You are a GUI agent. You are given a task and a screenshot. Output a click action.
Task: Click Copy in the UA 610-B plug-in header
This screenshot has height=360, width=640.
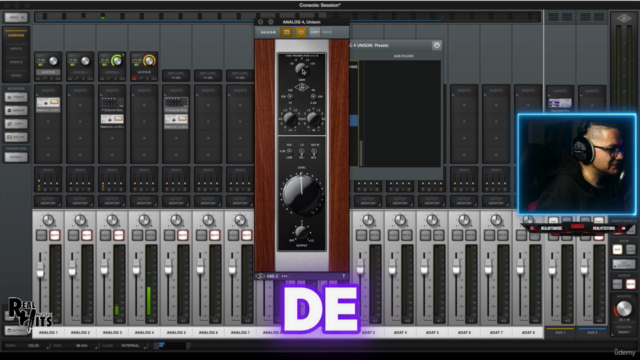tap(315, 32)
